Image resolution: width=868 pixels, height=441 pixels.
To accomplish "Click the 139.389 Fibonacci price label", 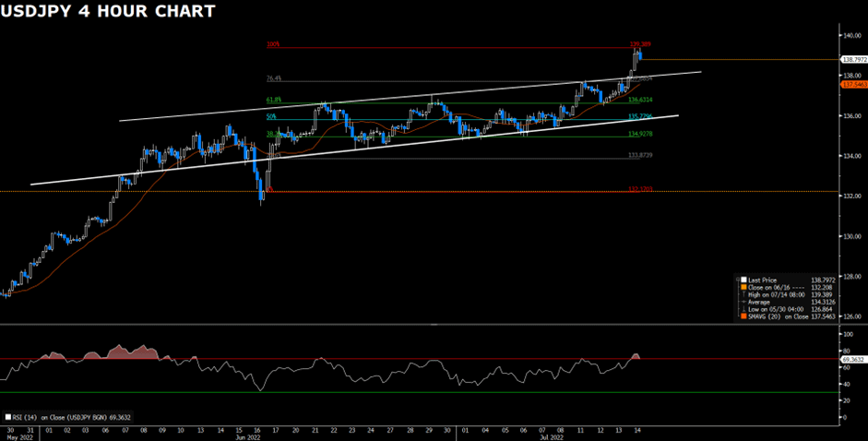I will 640,43.
